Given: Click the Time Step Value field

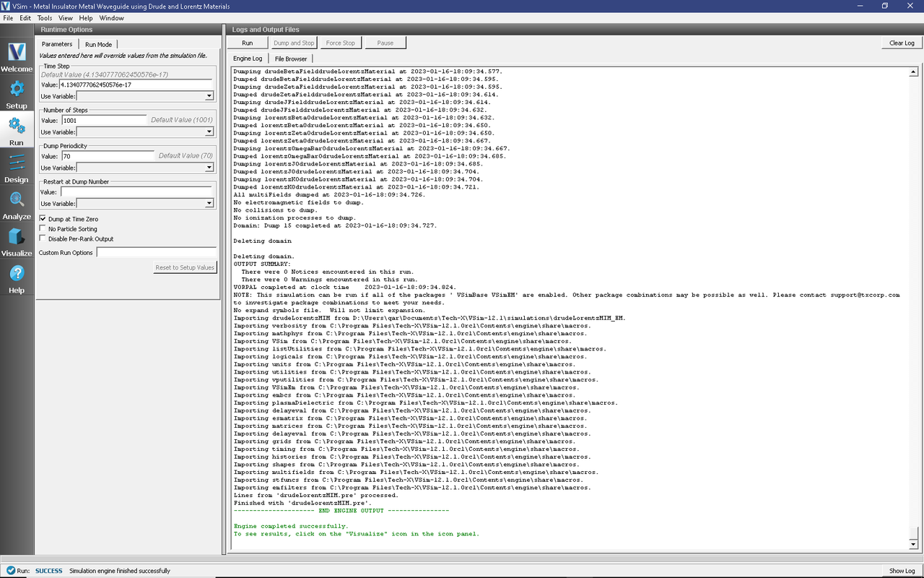Looking at the screenshot, I should click(137, 85).
